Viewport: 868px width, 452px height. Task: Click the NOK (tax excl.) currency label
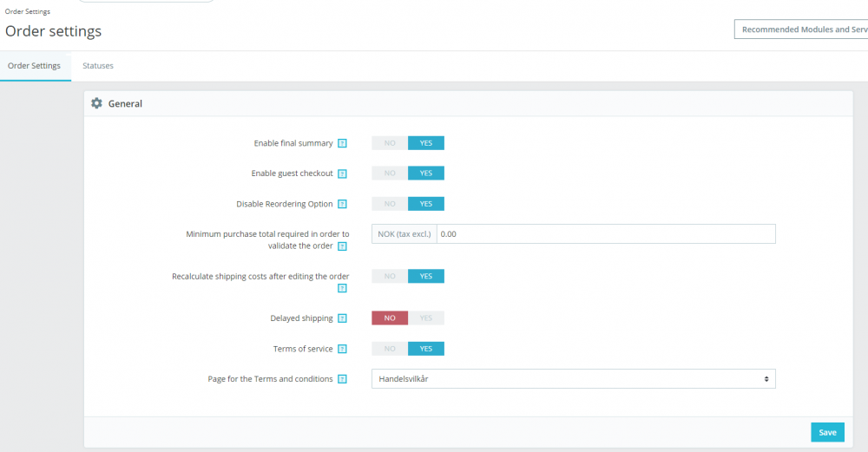pyautogui.click(x=404, y=234)
